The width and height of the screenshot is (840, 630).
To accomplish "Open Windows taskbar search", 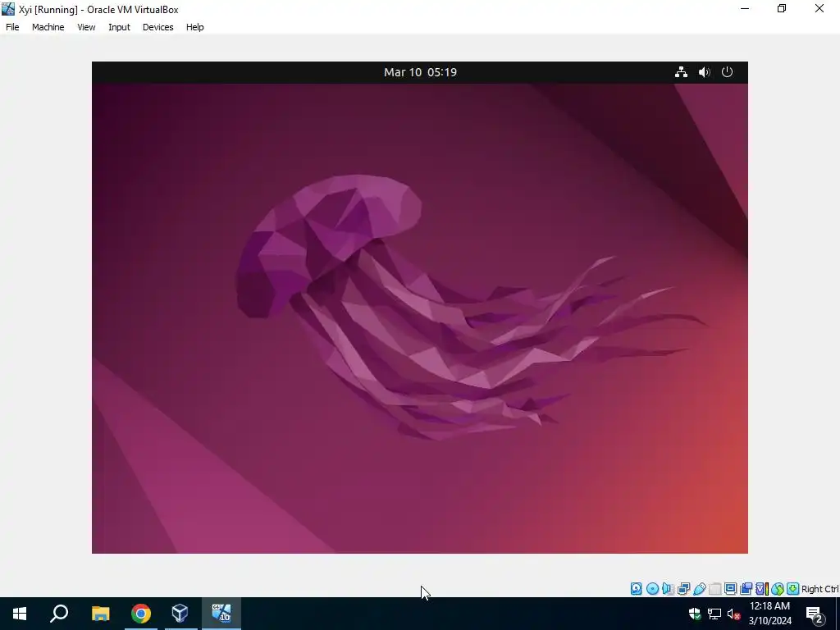I will click(59, 614).
